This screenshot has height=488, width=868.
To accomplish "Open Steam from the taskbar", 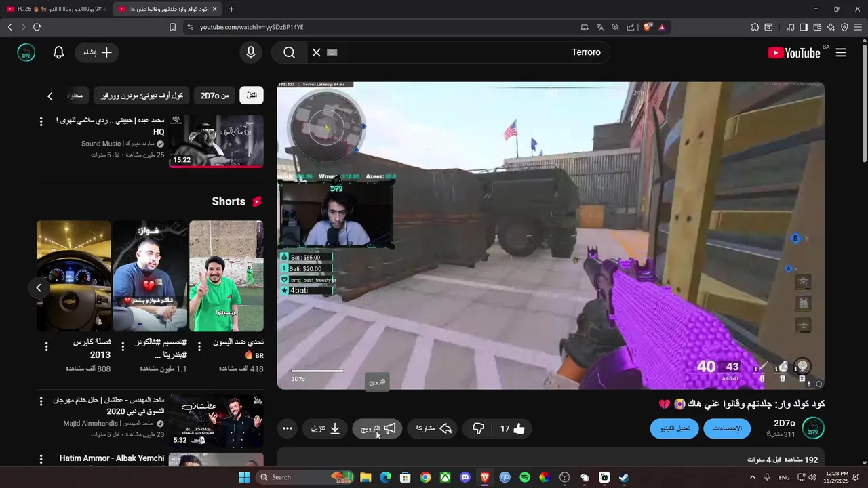I will [624, 477].
